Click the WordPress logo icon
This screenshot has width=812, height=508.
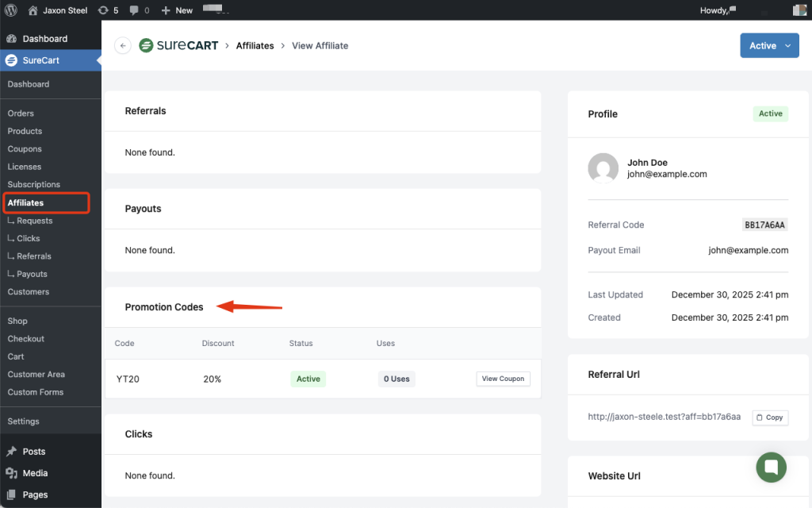tap(11, 10)
